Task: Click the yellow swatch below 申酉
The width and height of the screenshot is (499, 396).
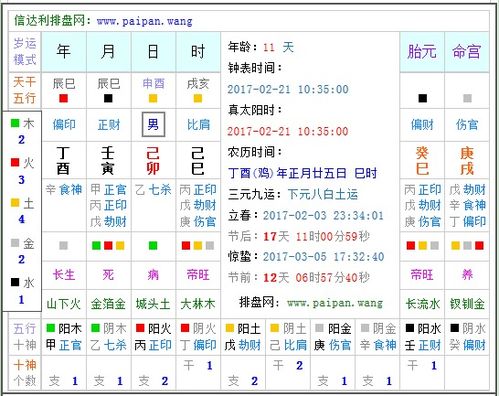Action: click(x=153, y=98)
